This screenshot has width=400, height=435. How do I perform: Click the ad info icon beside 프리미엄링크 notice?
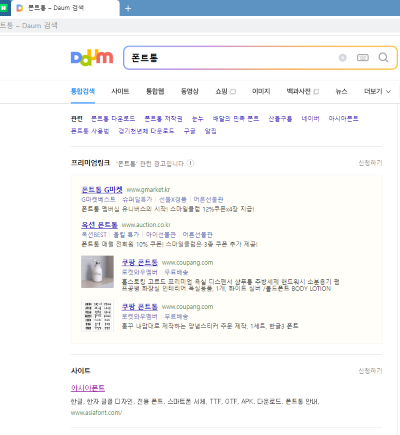click(190, 163)
